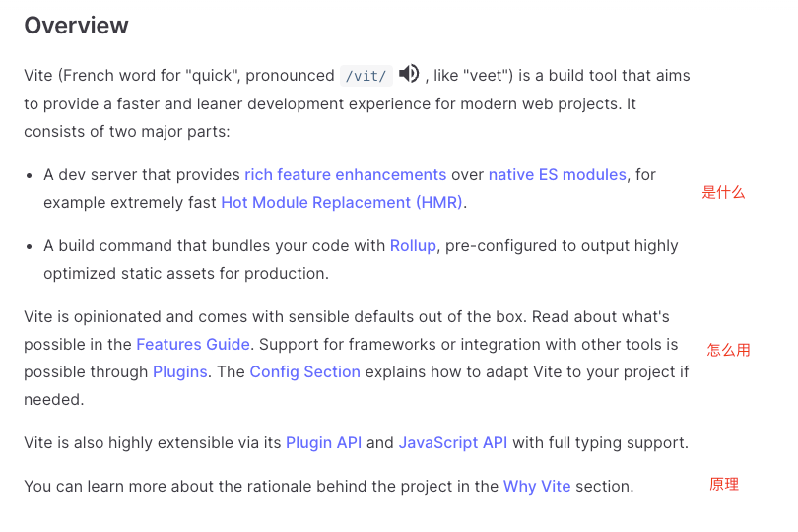
Task: Click the /vit/ pronunciation code text
Action: [366, 75]
